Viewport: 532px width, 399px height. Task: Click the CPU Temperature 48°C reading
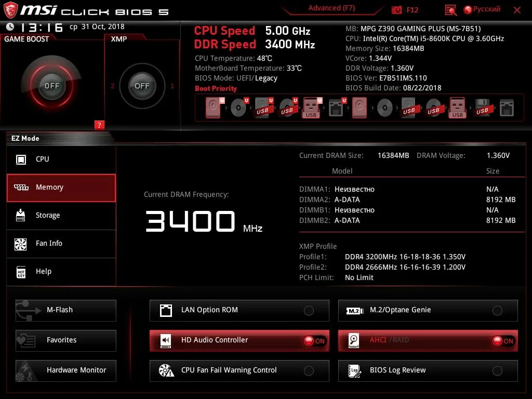[233, 58]
